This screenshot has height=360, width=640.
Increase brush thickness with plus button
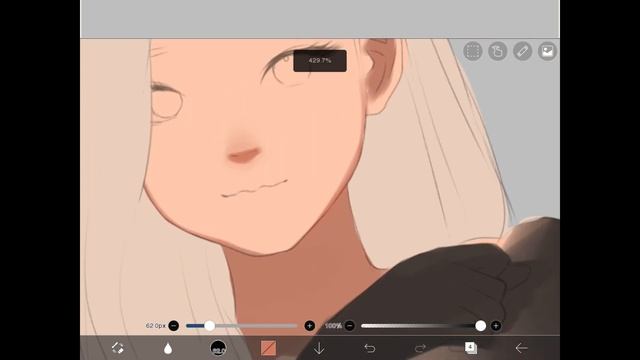[x=309, y=326]
